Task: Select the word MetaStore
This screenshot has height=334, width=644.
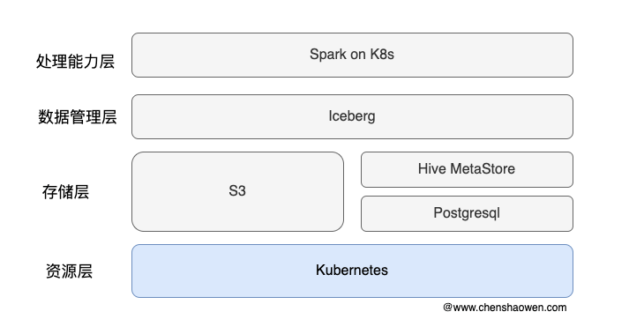Action: click(483, 168)
